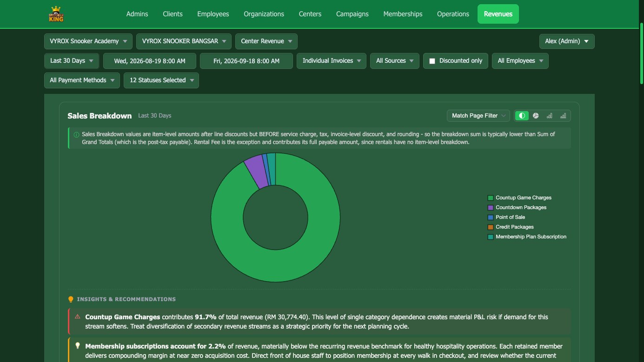The image size is (644, 362).
Task: Navigate to the Organizations tab
Action: [x=264, y=14]
